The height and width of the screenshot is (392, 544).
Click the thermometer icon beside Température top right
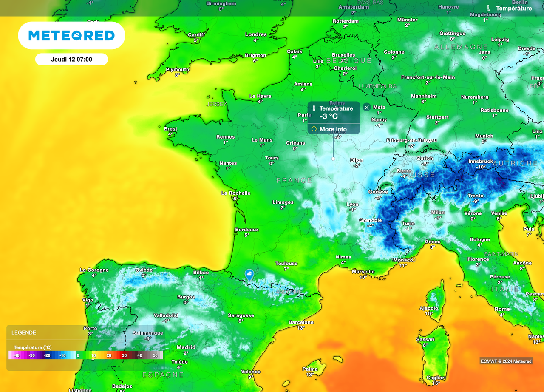tap(488, 8)
